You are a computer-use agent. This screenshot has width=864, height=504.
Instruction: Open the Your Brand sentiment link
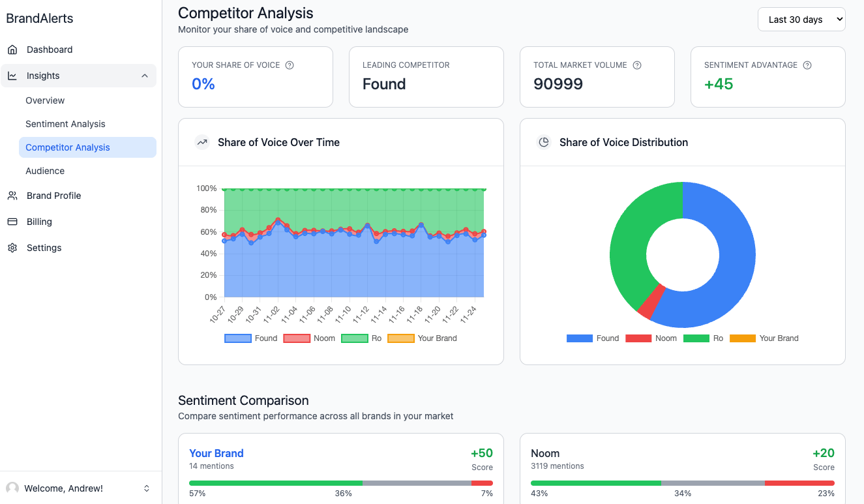click(216, 453)
